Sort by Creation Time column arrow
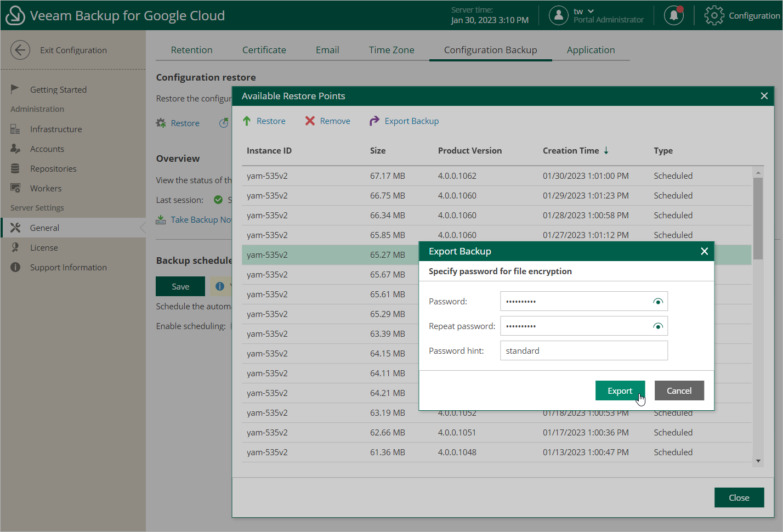783x532 pixels. (606, 151)
